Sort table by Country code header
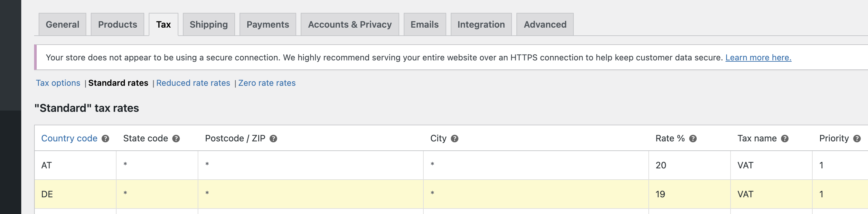868x214 pixels. coord(69,138)
